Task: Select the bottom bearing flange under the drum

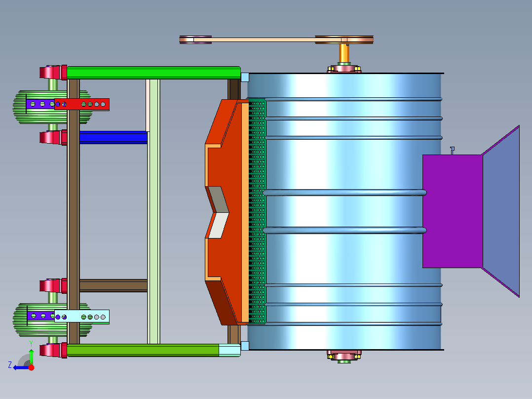Action: point(344,356)
